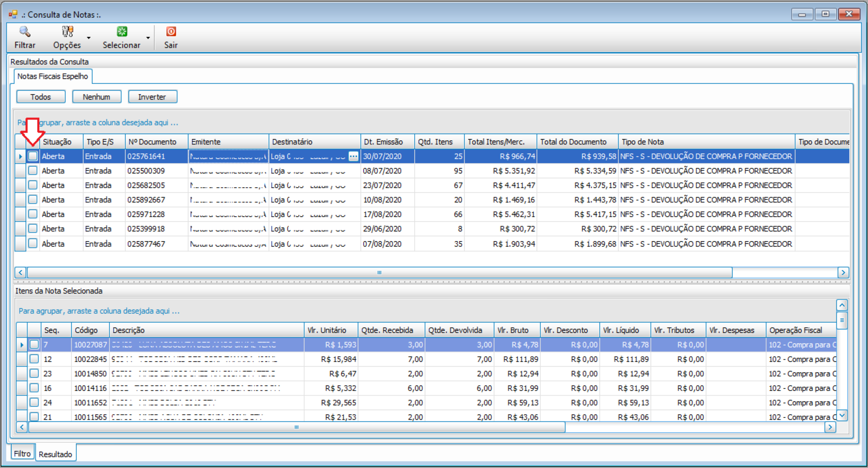Screen dimensions: 868x468
Task: Select total value R$ 5.334,59 cell
Action: (577, 171)
